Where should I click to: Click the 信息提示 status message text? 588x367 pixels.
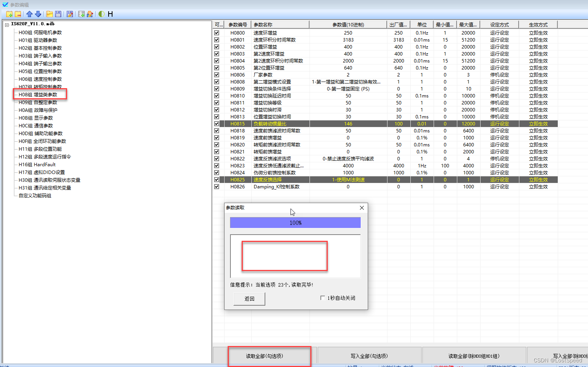[272, 285]
